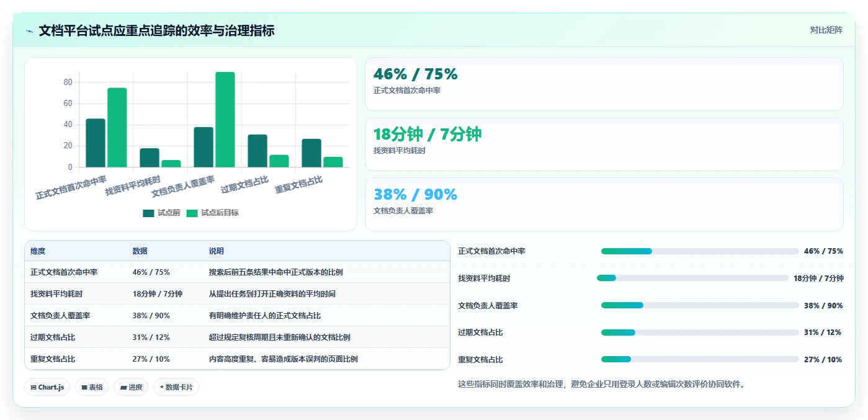Click the Chart.js tag chip
Image resolution: width=868 pixels, height=420 pixels.
[x=48, y=387]
